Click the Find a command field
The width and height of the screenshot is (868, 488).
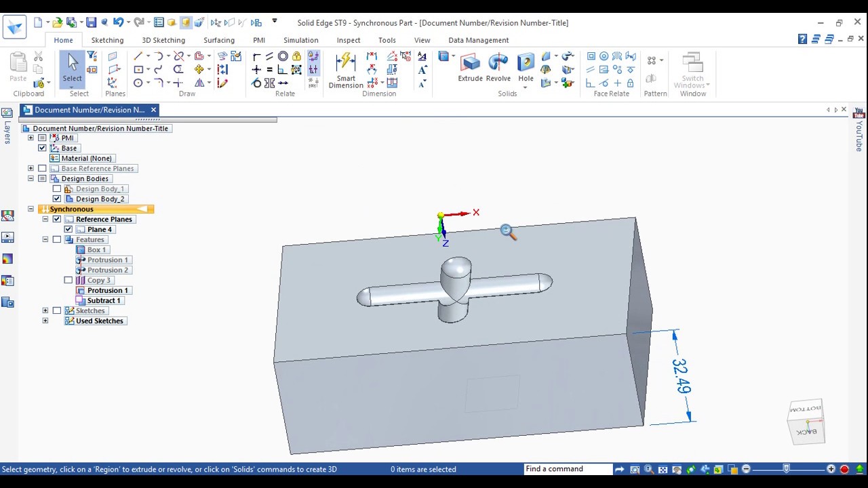(568, 469)
